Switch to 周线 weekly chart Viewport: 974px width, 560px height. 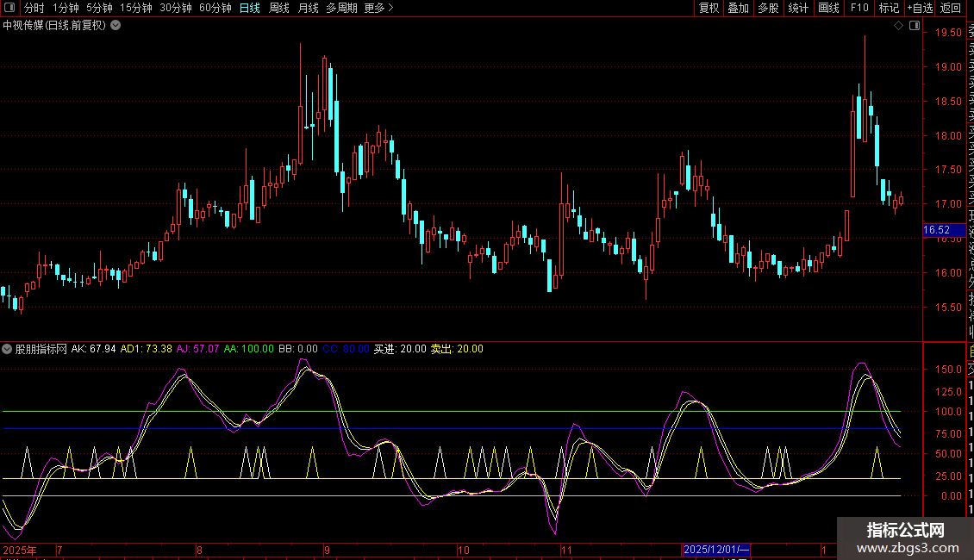279,8
